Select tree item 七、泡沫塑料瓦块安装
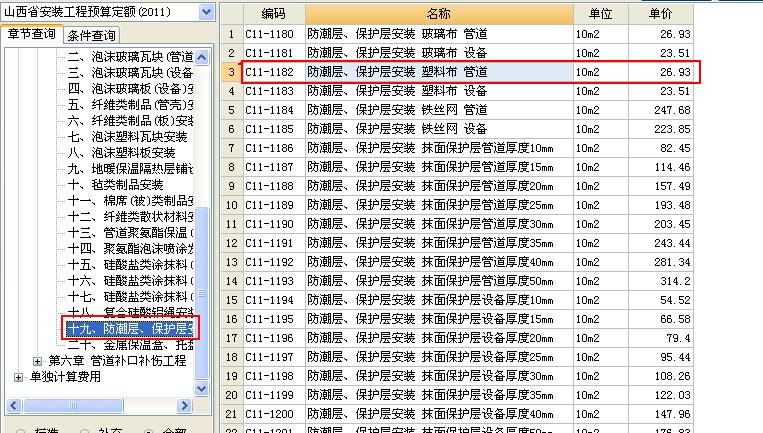This screenshot has height=433, width=763. click(127, 137)
